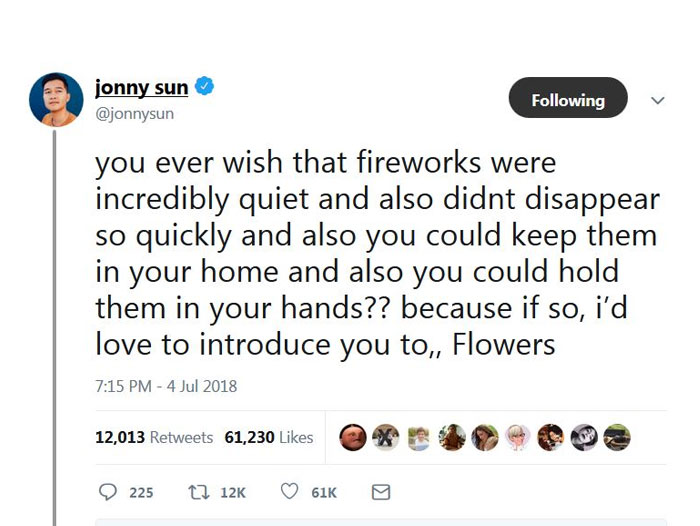Image resolution: width=700 pixels, height=526 pixels.
Task: Click the reply speech bubble icon
Action: [109, 492]
